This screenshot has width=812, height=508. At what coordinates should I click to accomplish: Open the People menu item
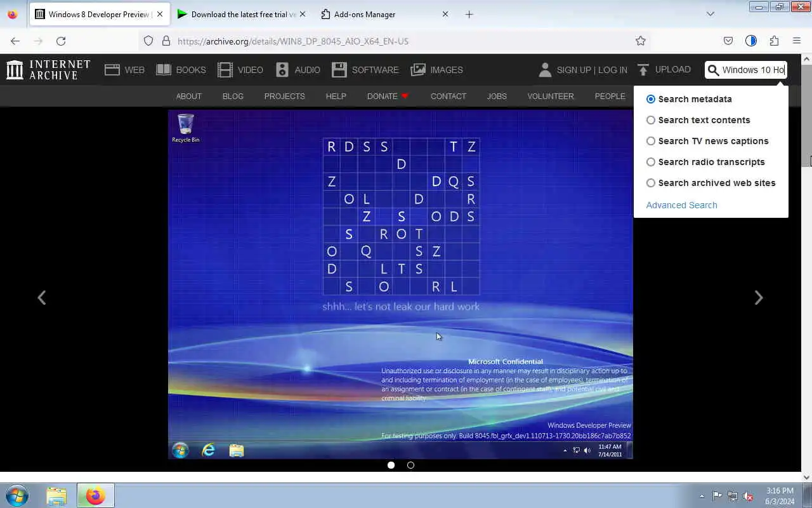[x=610, y=96]
